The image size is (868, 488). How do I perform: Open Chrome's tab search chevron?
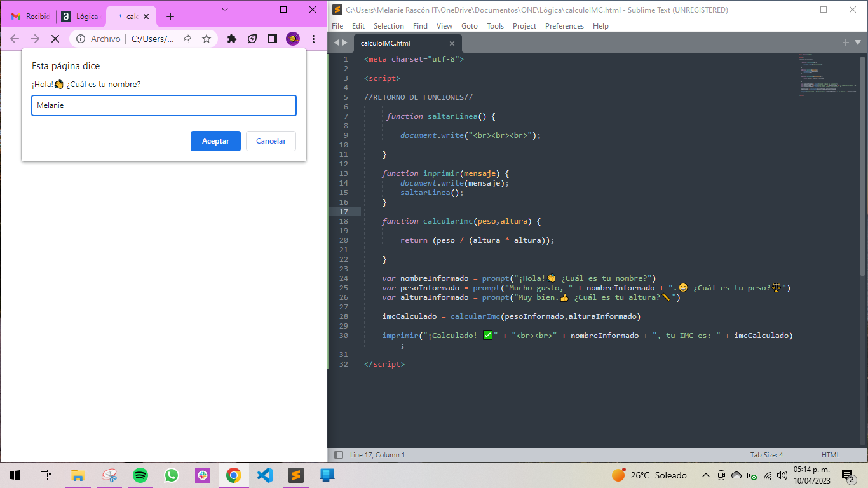tap(225, 10)
